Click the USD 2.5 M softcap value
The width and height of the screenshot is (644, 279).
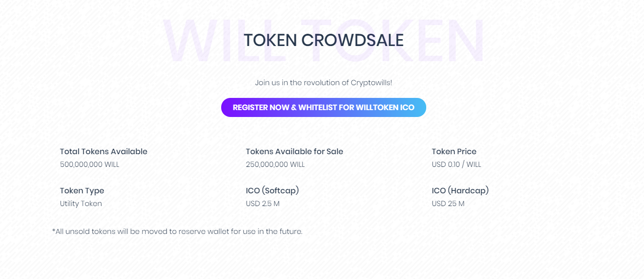point(263,204)
